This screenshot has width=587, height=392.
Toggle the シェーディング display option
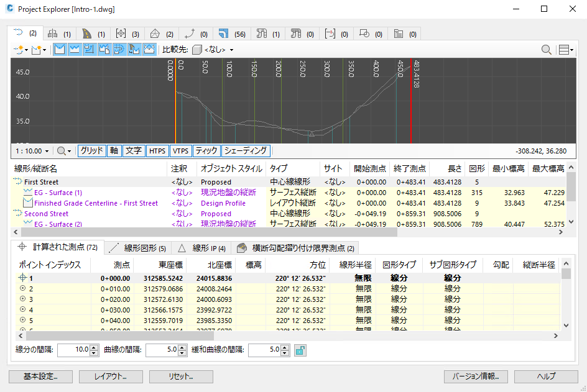pos(247,150)
